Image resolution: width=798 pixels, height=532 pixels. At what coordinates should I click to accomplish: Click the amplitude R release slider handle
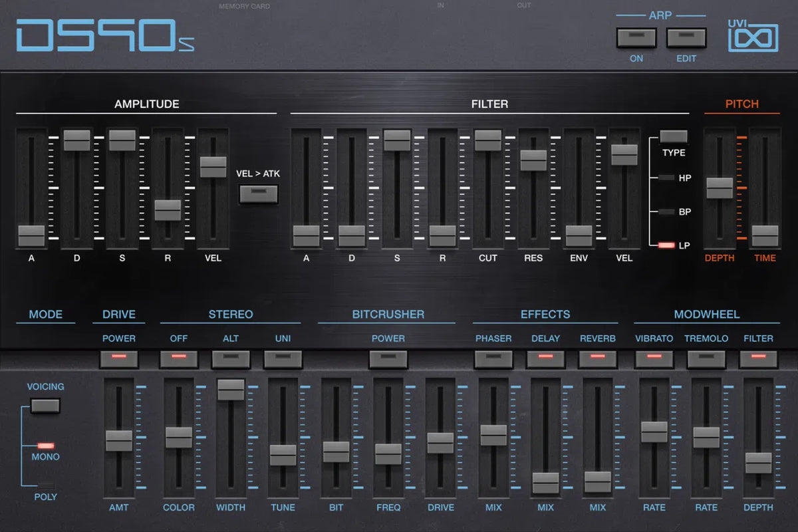click(168, 210)
